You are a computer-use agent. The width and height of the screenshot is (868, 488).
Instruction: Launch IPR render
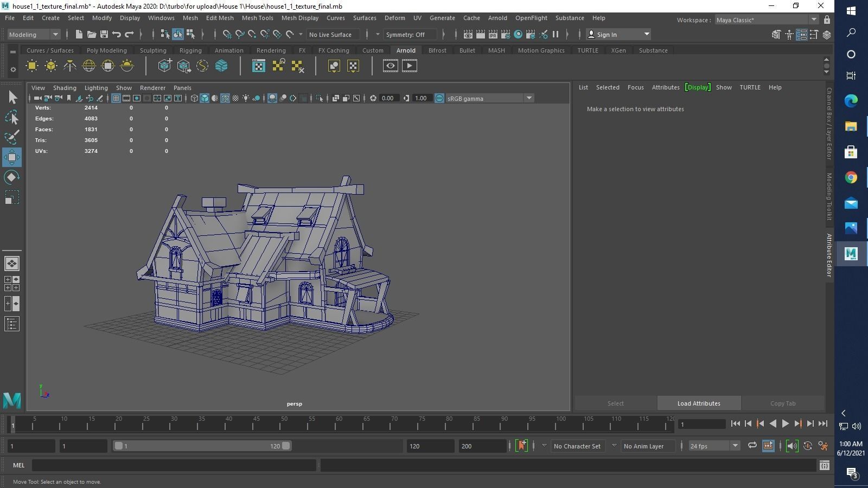tap(493, 34)
